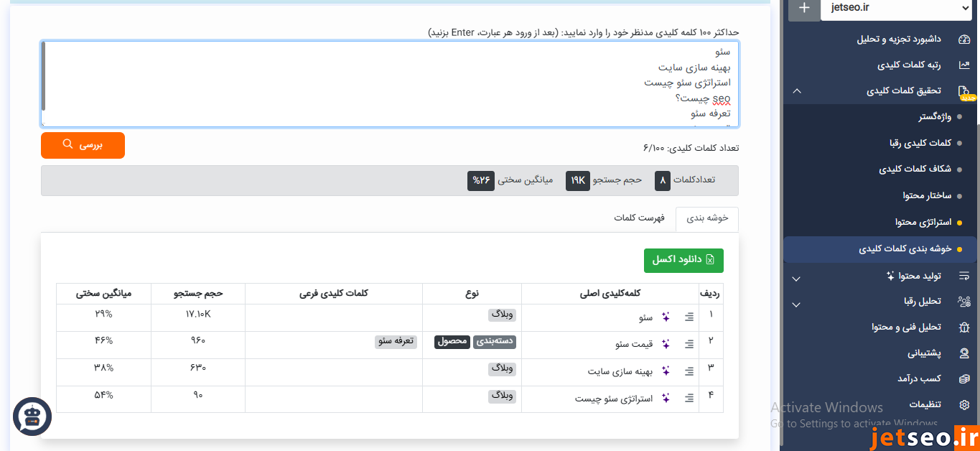Click the تحلیل رقبا competitor analysis icon
Viewport: 980px width, 451px height.
click(964, 301)
